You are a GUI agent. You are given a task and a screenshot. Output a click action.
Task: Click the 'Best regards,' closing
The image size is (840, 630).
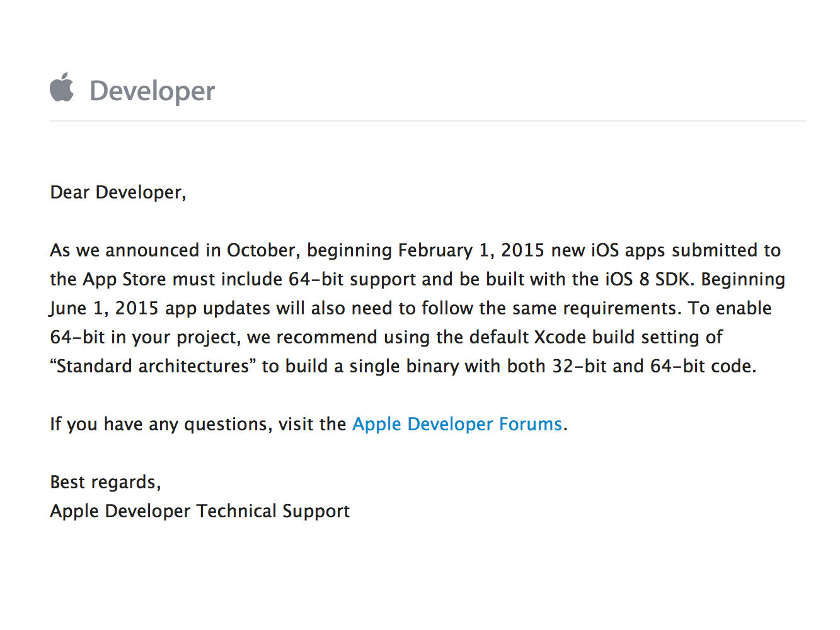point(106,482)
